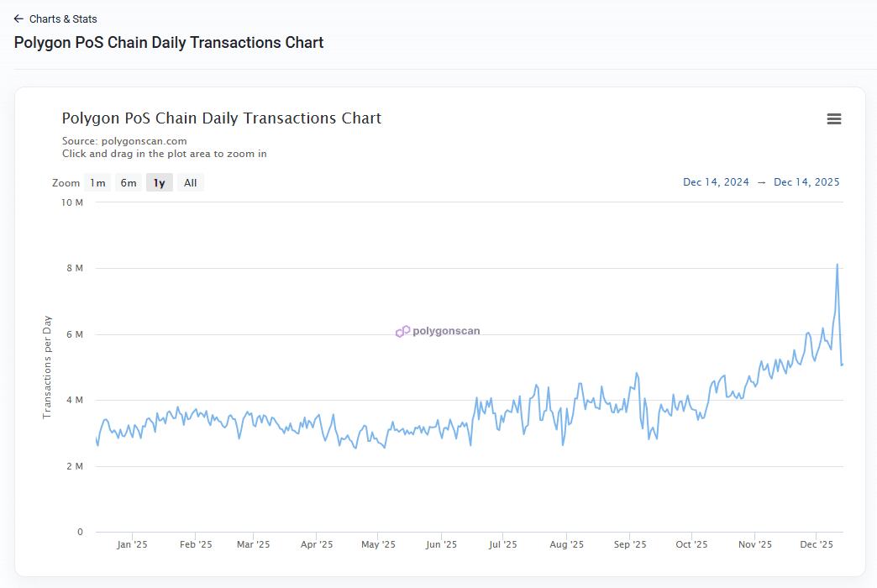The height and width of the screenshot is (588, 877).
Task: Click the start date Dec 14, 2024
Action: point(716,181)
